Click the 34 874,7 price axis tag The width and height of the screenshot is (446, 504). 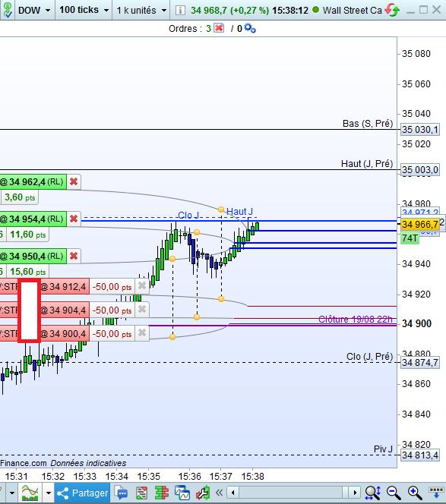[x=420, y=363]
